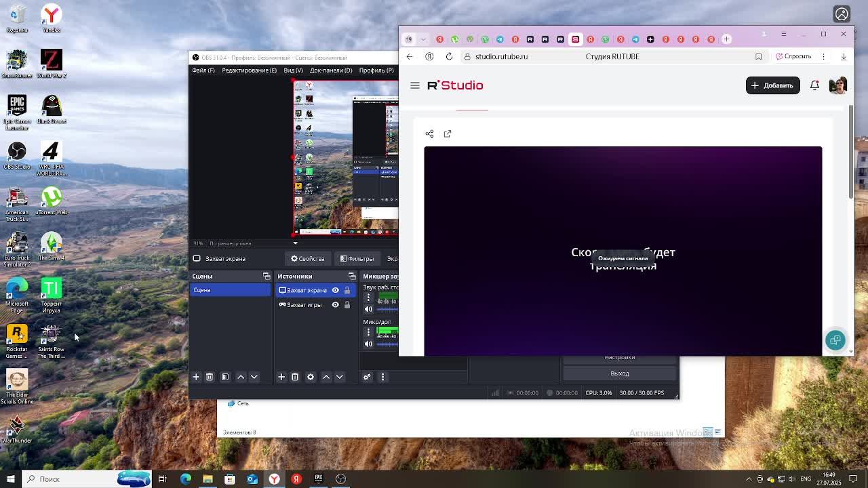The width and height of the screenshot is (868, 488).
Task: Click the 'Настройки' button in OBS controls
Action: (620, 358)
